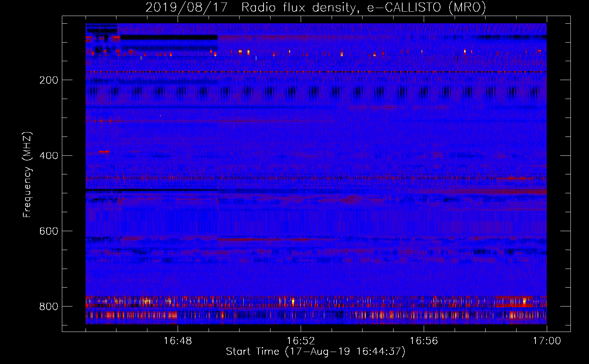This screenshot has width=589, height=364.
Task: Click the 'Frequency (MHZ)' axis label
Action: point(27,175)
